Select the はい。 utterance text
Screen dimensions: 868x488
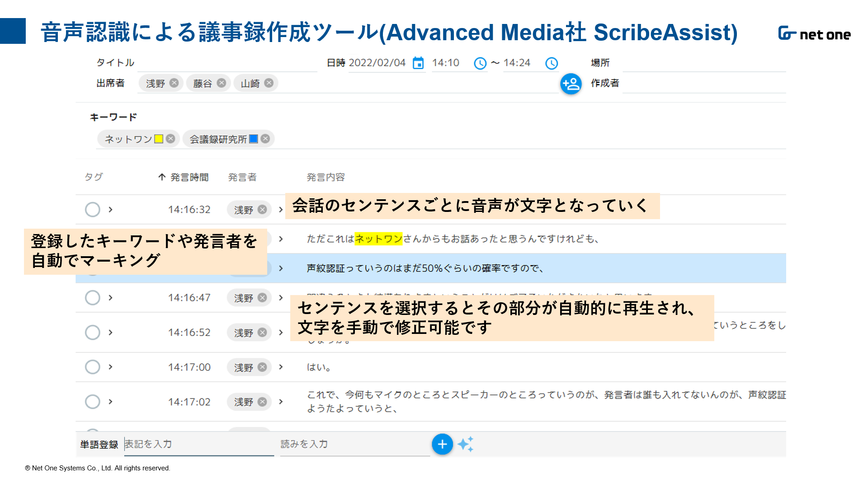pyautogui.click(x=319, y=367)
